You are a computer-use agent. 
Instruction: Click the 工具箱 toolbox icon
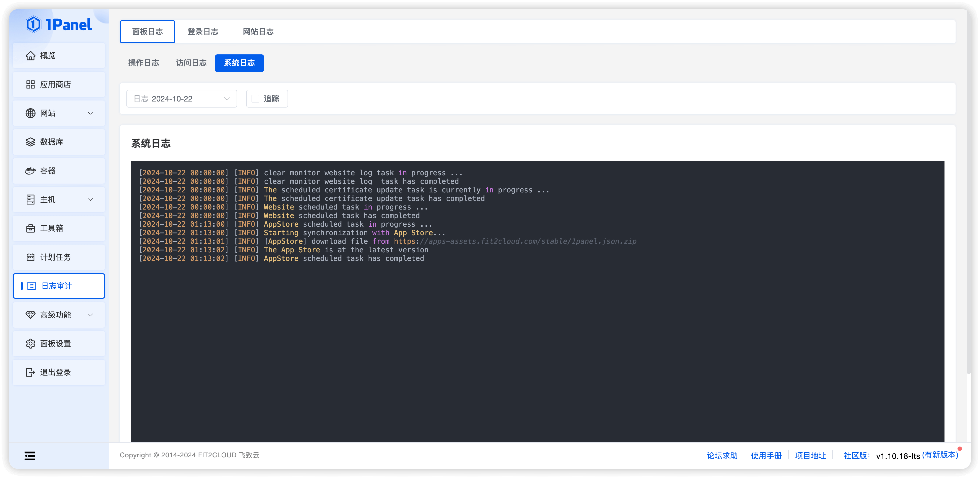30,228
